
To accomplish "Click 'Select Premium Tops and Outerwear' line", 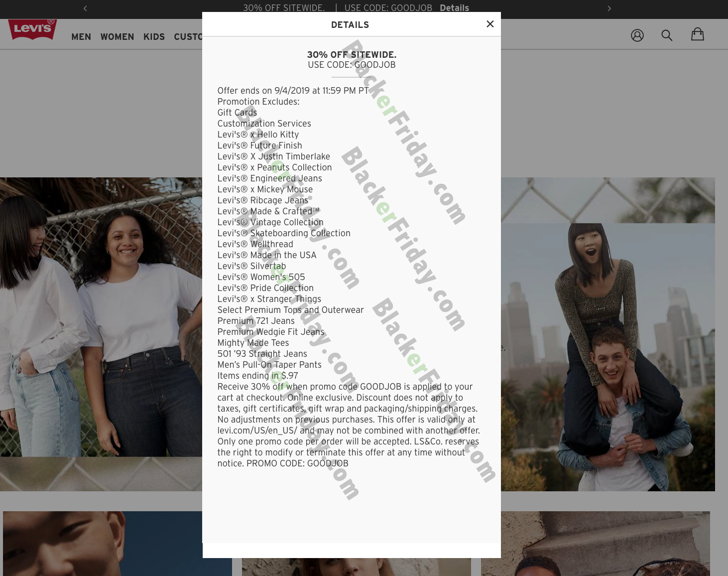I will [x=290, y=310].
